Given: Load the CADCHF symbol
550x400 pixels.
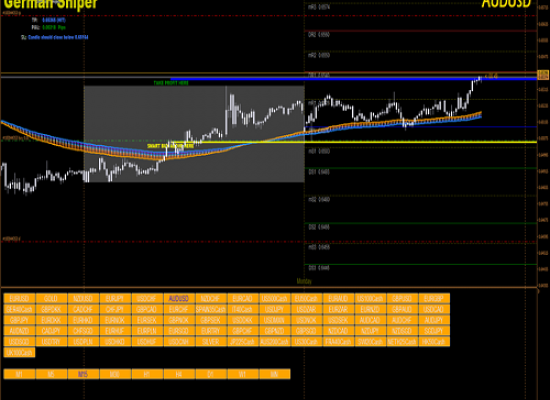Looking at the screenshot, I should [83, 309].
